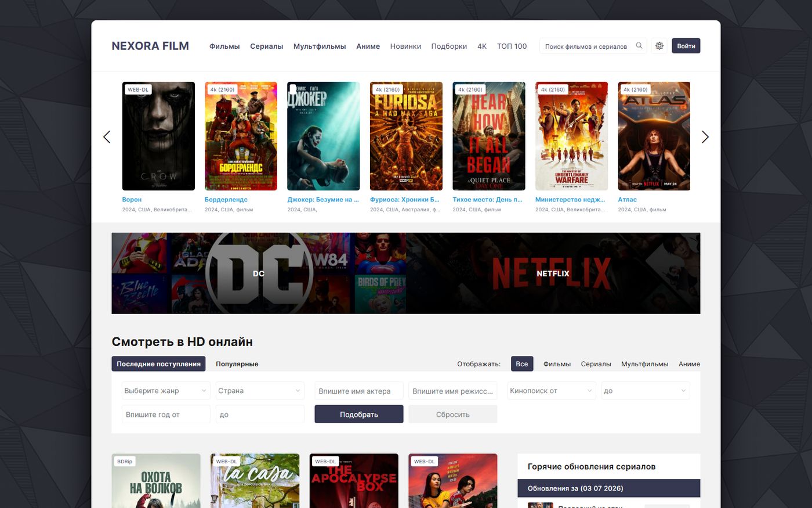Image resolution: width=812 pixels, height=508 pixels.
Task: Open settings via the gear icon
Action: coord(659,46)
